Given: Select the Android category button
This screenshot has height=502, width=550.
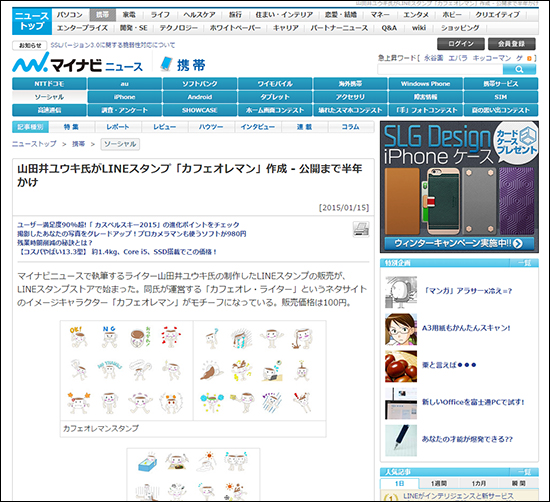Looking at the screenshot, I should (x=200, y=97).
